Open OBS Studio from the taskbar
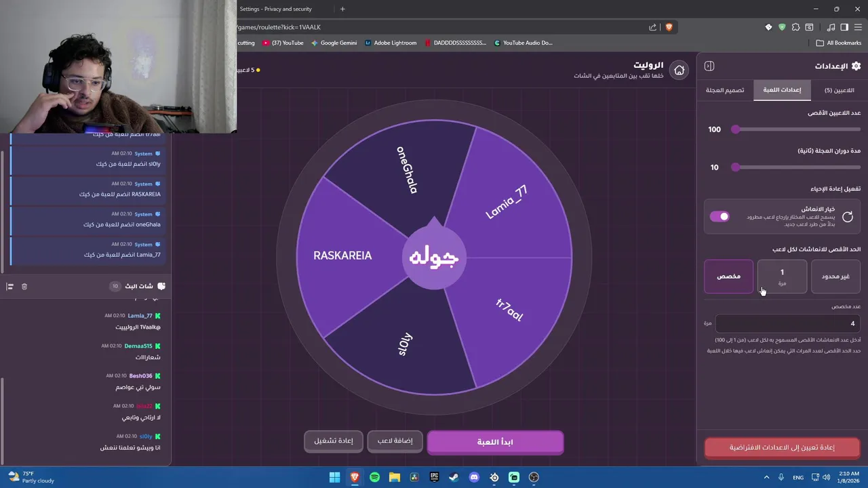868x488 pixels. click(x=534, y=477)
